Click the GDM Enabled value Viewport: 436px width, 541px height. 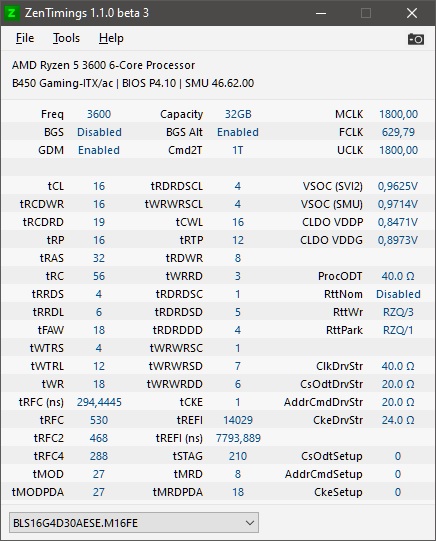(99, 150)
